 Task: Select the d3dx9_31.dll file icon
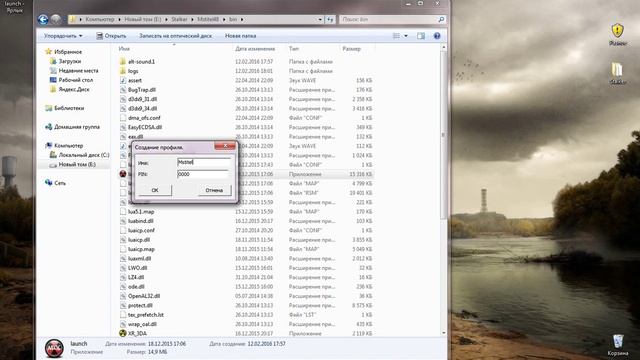123,99
